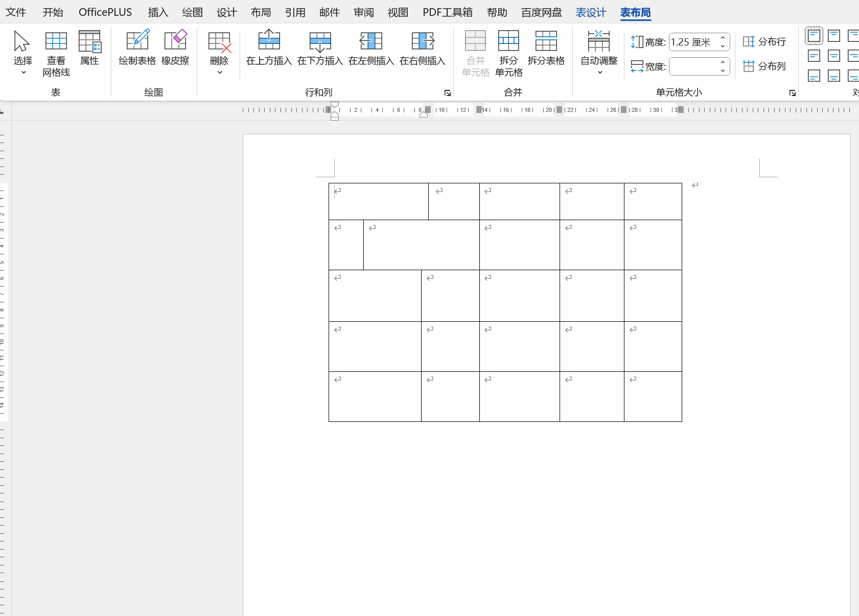Select top-left cell alignment option
Viewport: 859px width, 616px height.
click(814, 36)
